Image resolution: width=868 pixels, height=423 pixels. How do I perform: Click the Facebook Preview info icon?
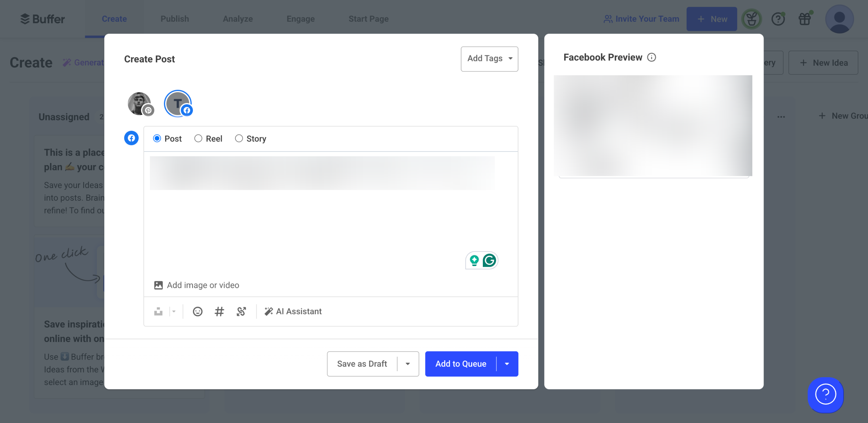(x=651, y=57)
